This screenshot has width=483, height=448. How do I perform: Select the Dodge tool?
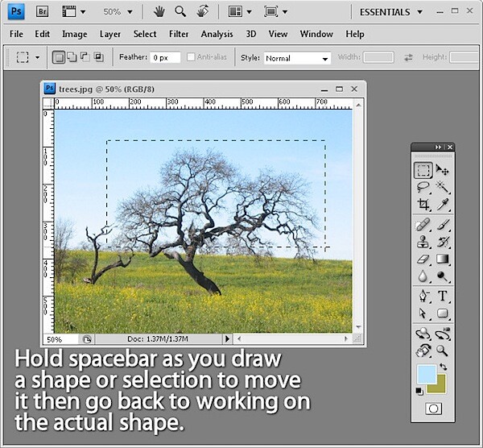442,276
